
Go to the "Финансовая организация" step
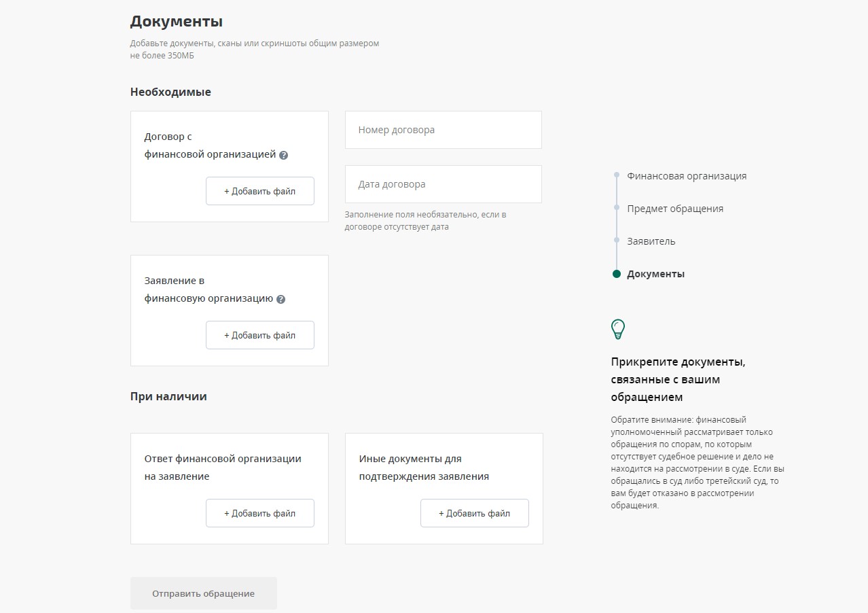click(x=686, y=176)
